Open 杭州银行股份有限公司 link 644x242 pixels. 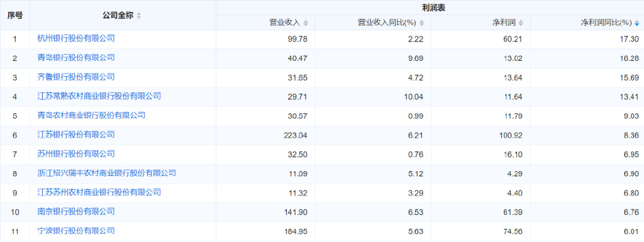(x=75, y=38)
